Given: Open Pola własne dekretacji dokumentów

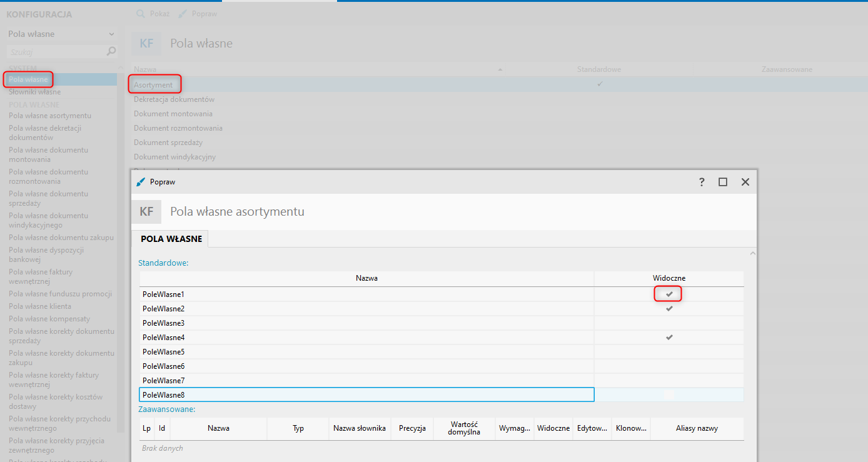Looking at the screenshot, I should pyautogui.click(x=45, y=133).
